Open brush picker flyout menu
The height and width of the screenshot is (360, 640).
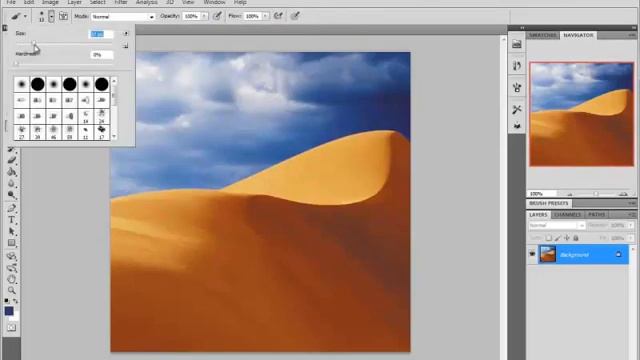point(125,33)
